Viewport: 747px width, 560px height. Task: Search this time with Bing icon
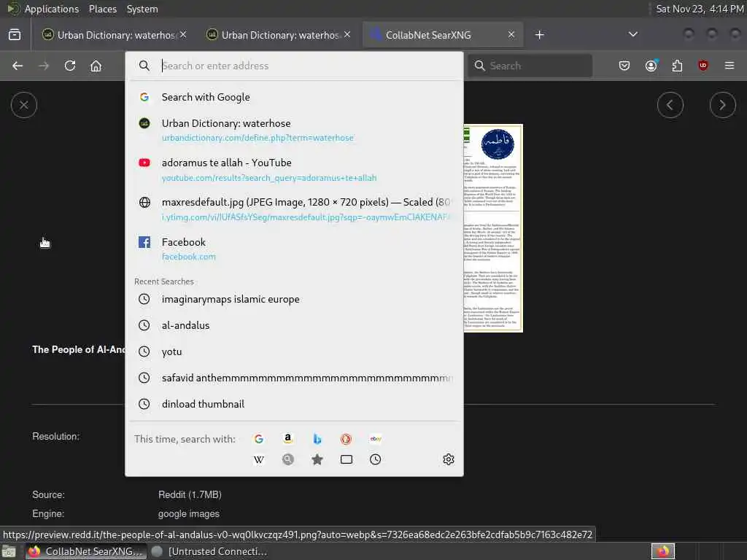click(317, 439)
